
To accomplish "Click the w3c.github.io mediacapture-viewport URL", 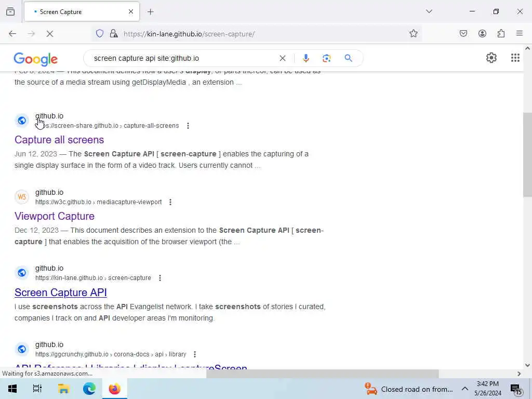I will tap(98, 202).
